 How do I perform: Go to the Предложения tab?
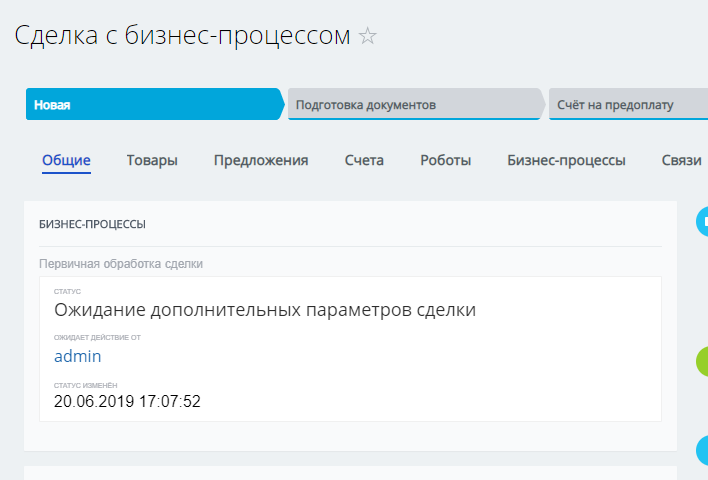261,160
